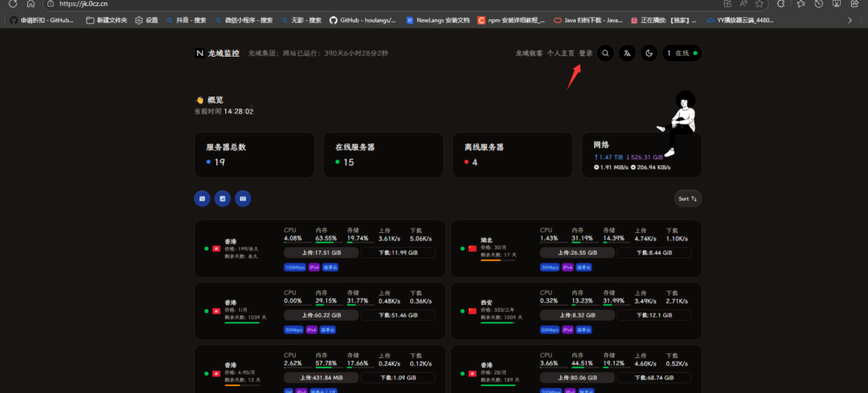Click the current time 14:28:02
This screenshot has height=393, width=868.
pyautogui.click(x=238, y=111)
